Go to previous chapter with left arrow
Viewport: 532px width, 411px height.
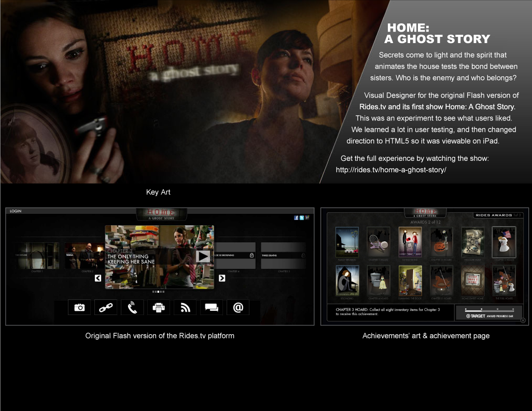pos(98,278)
